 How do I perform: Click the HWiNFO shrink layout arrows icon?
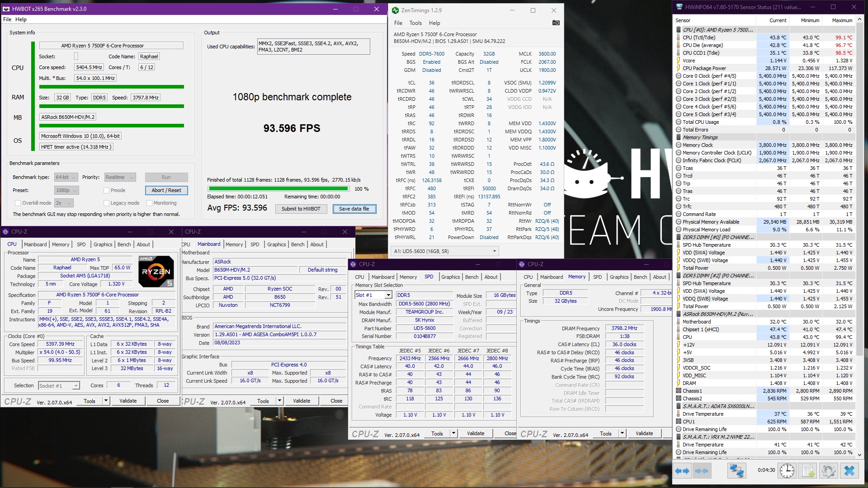click(x=701, y=471)
